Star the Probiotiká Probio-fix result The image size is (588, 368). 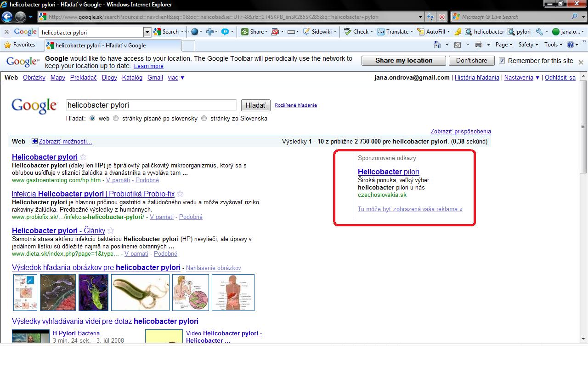tap(180, 194)
